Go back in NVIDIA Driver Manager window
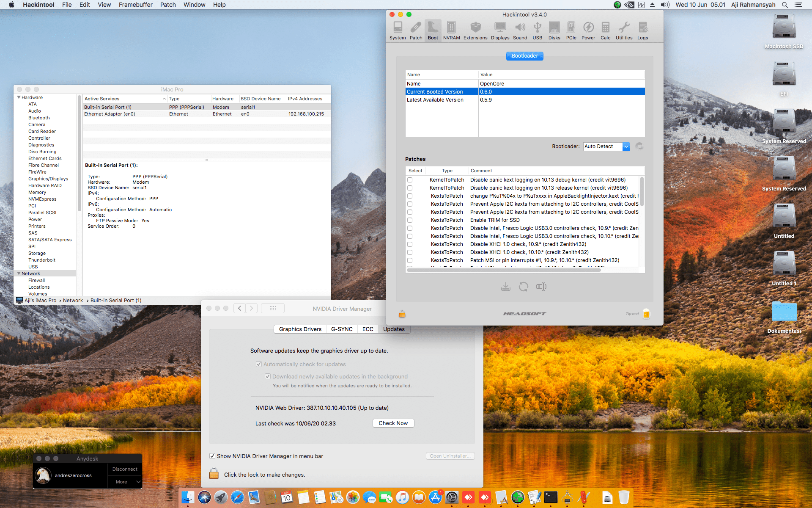Viewport: 812px width, 508px height. [240, 308]
